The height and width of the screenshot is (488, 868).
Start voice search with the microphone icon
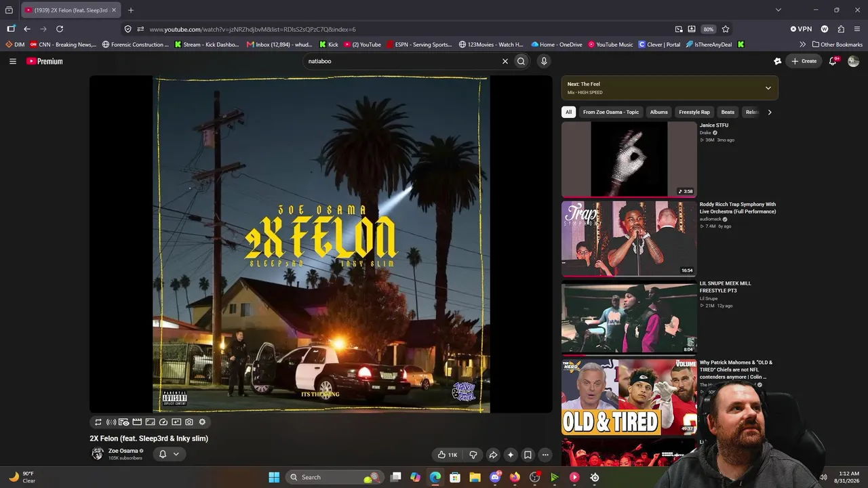(543, 61)
